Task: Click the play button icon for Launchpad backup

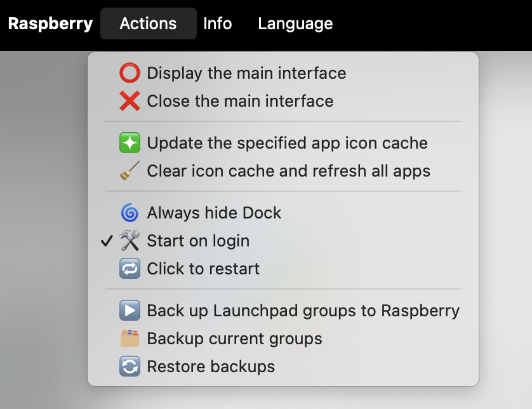Action: [130, 311]
